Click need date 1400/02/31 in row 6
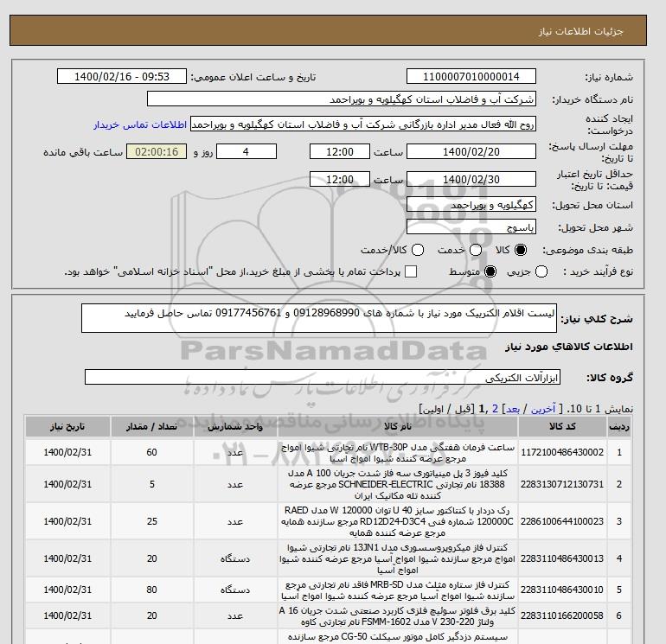666x644 pixels. pyautogui.click(x=67, y=615)
